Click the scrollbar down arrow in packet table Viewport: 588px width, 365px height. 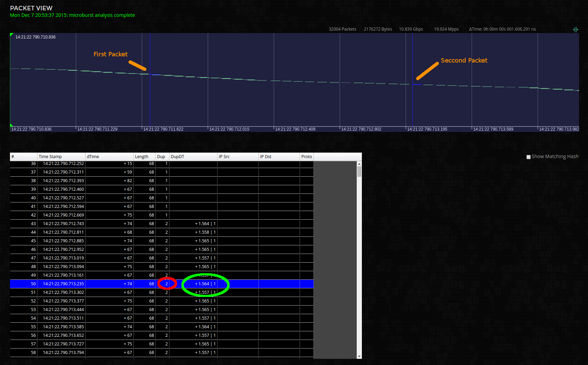359,356
